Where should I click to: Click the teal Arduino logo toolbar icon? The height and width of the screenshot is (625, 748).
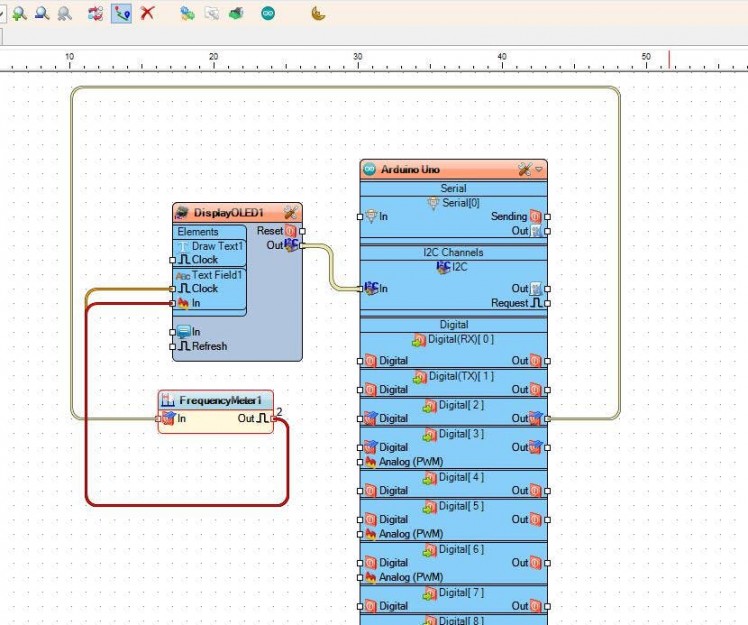tap(267, 14)
